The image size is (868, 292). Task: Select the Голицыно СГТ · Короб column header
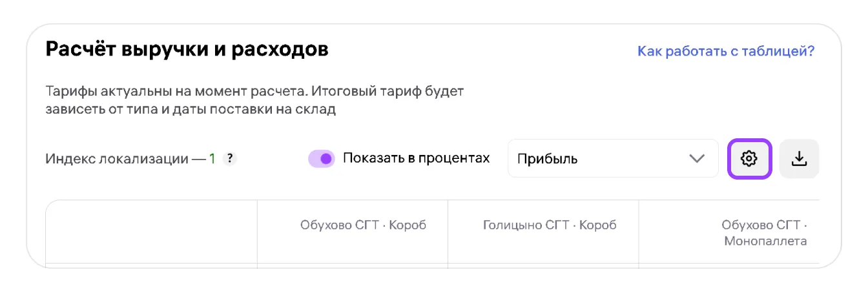pyautogui.click(x=550, y=225)
